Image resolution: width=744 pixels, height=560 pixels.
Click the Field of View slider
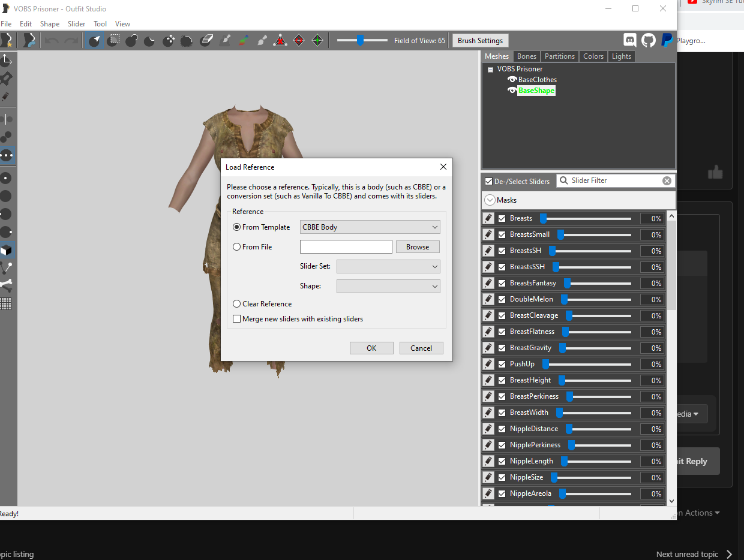pyautogui.click(x=362, y=40)
